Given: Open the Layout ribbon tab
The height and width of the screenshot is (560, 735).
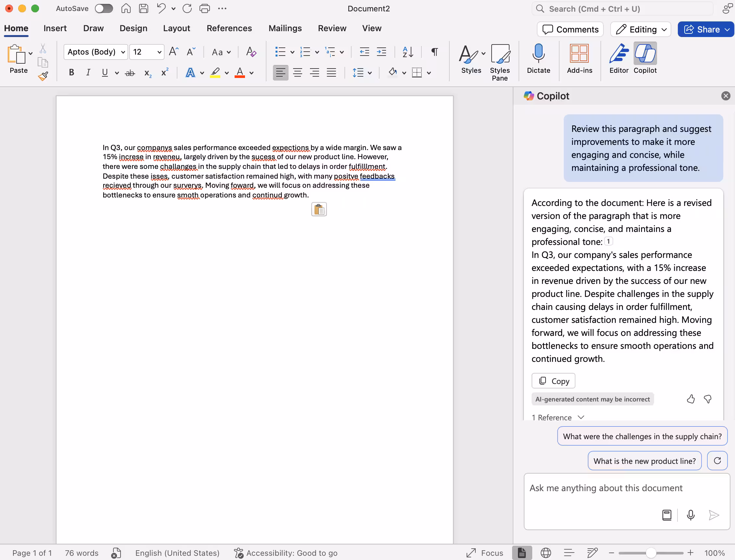Looking at the screenshot, I should 176,28.
